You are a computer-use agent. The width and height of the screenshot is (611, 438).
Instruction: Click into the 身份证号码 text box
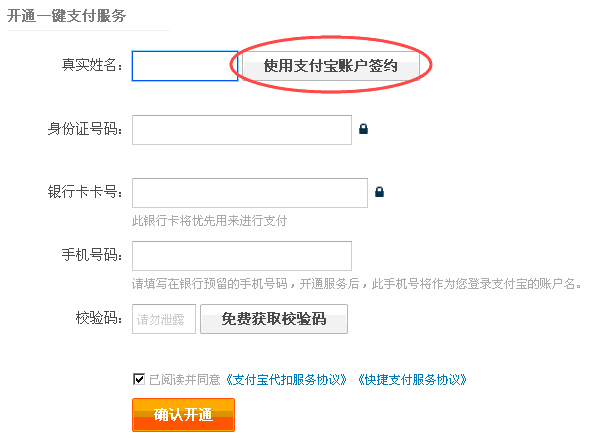[241, 130]
